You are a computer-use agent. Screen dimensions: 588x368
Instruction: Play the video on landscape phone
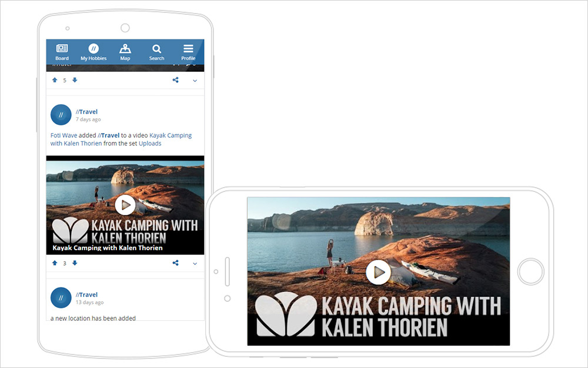(378, 272)
